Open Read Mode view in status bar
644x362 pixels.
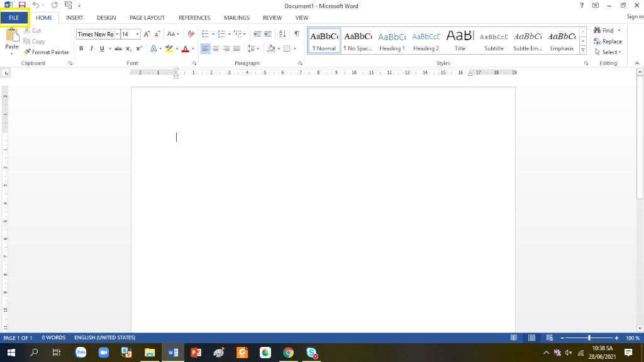pos(514,337)
